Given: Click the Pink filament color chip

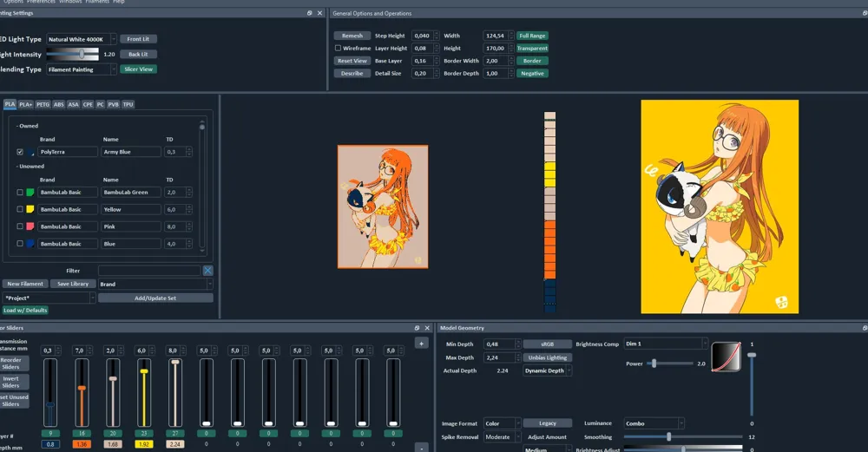Looking at the screenshot, I should click(x=30, y=226).
